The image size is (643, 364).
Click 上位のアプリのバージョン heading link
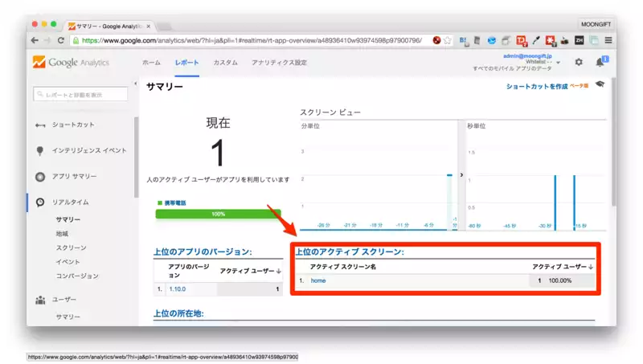(203, 252)
